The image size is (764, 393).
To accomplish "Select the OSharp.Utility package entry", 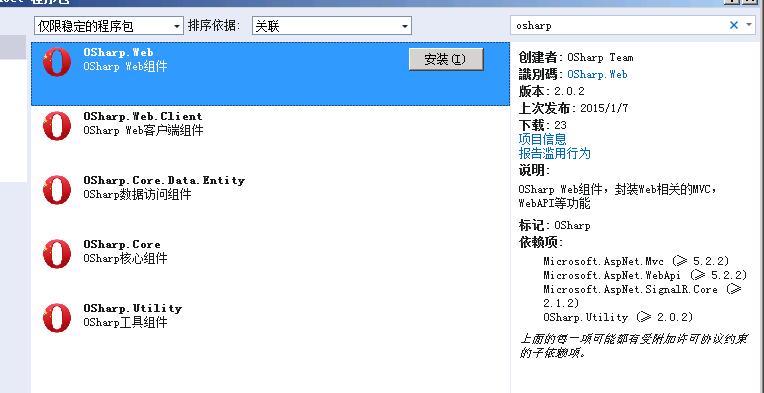I will [x=270, y=330].
